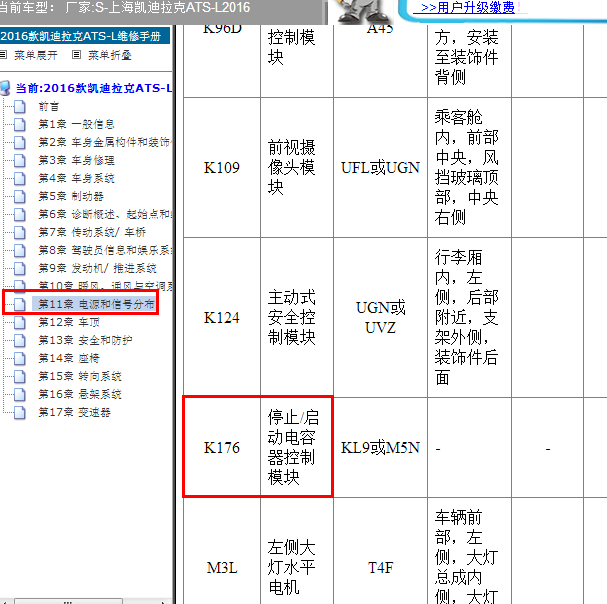Click the 菜单折叠 list icon
This screenshot has height=604, width=607.
[77, 55]
